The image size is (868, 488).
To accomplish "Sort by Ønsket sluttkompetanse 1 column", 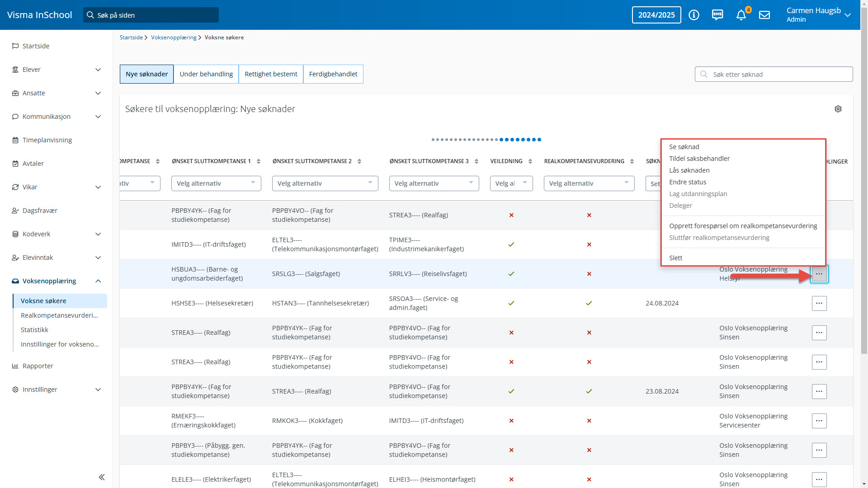I will pyautogui.click(x=259, y=161).
